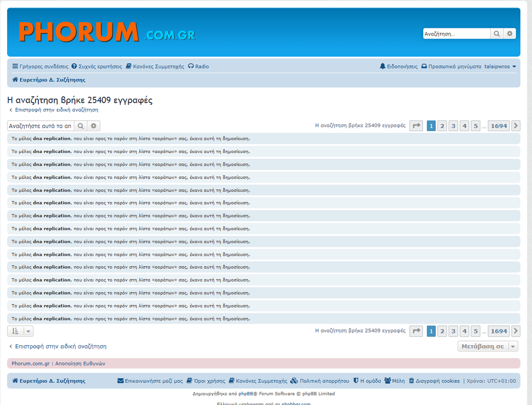Focus the Αναζητήστε αυτά τα απ field
The width and height of the screenshot is (532, 405).
tap(41, 126)
